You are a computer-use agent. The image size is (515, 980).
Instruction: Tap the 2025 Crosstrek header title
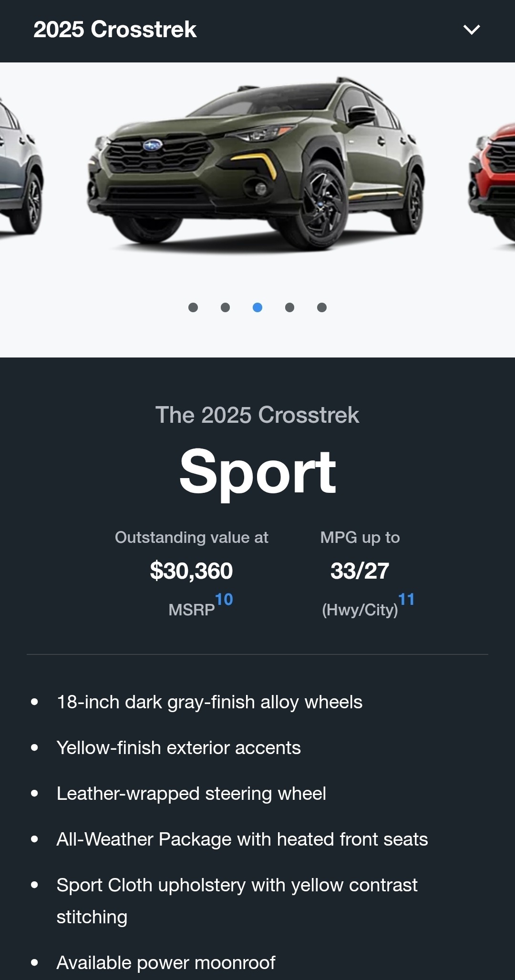115,30
